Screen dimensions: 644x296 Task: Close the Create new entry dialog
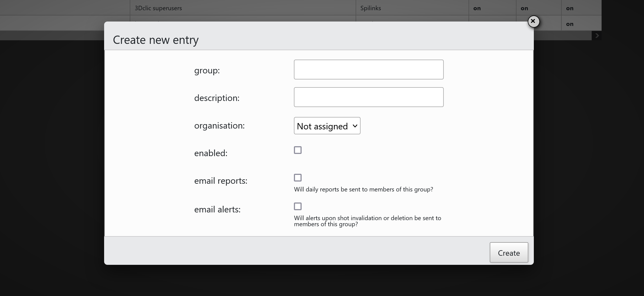click(533, 21)
